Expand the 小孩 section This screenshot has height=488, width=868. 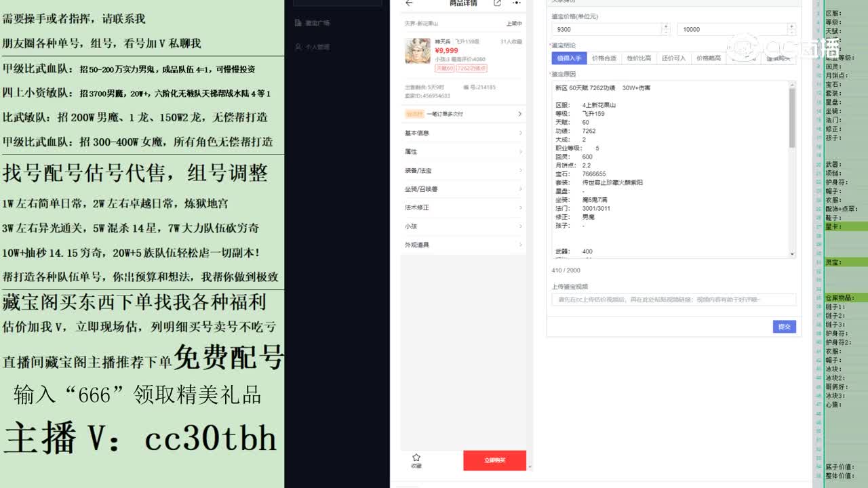[463, 226]
